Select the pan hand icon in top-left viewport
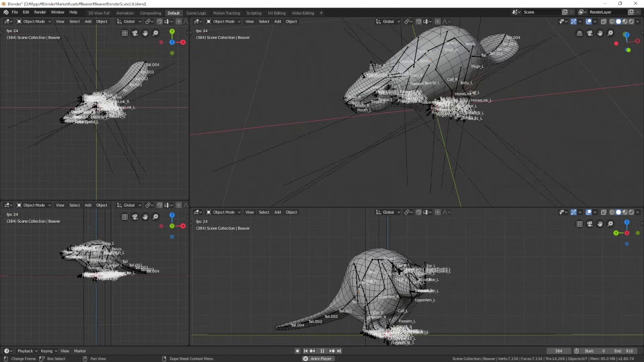This screenshot has height=362, width=644. click(x=145, y=33)
